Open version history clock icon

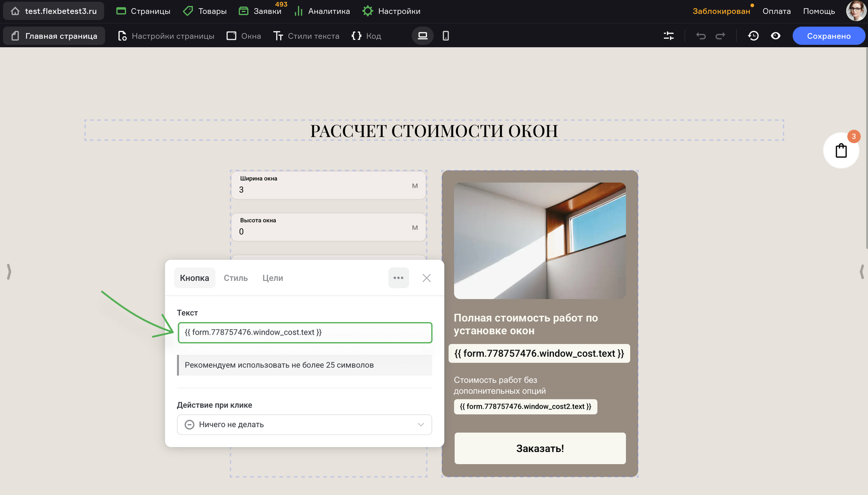click(x=753, y=36)
